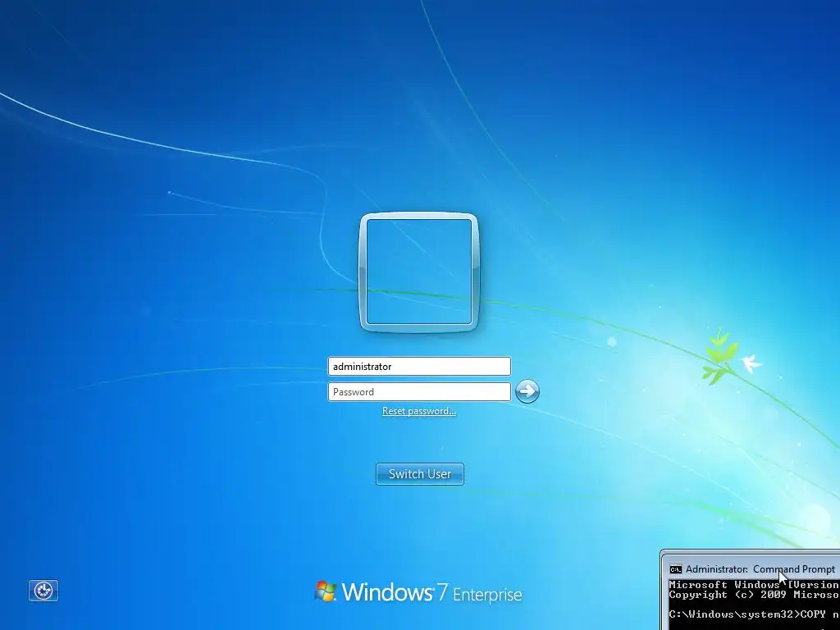Viewport: 840px width, 630px height.
Task: Submit login with the arrow button
Action: [x=527, y=391]
